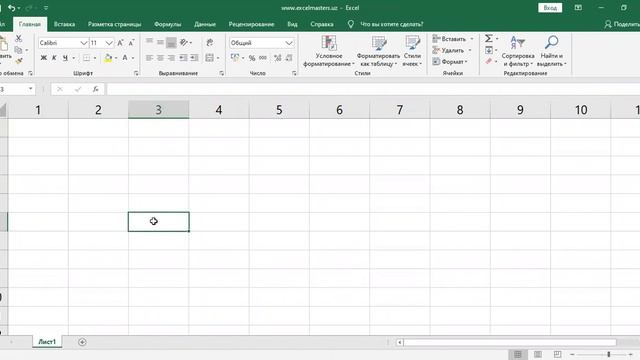Switch to the Вид tab
The image size is (640, 360).
292,24
